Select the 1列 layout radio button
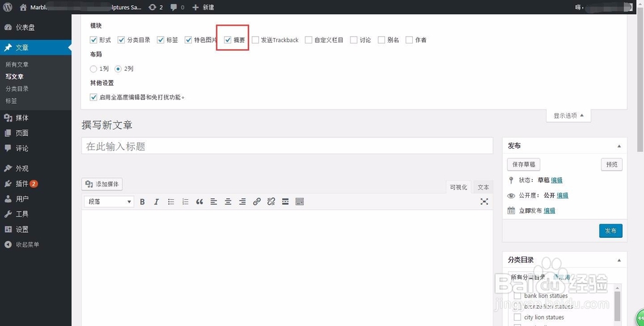The image size is (644, 326). pos(93,69)
